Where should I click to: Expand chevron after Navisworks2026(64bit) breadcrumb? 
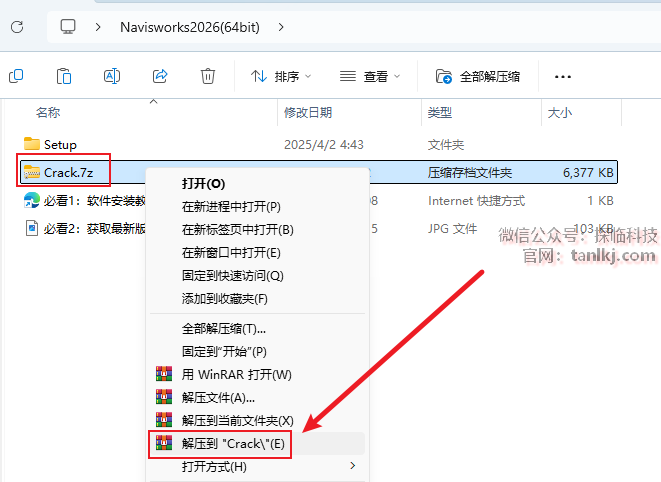click(x=281, y=27)
